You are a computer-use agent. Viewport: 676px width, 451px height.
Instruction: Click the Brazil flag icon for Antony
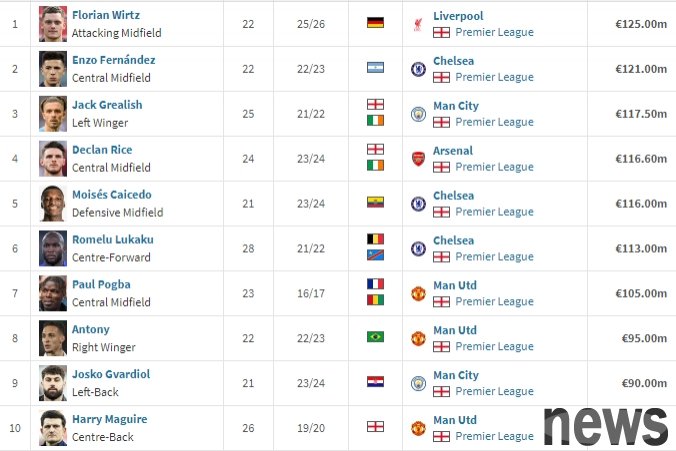[x=376, y=337]
